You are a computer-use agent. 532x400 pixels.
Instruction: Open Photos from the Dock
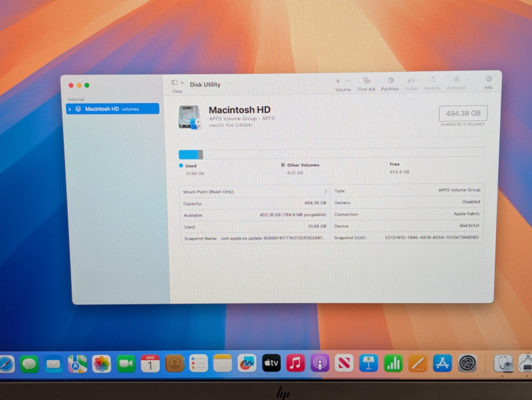[x=102, y=364]
